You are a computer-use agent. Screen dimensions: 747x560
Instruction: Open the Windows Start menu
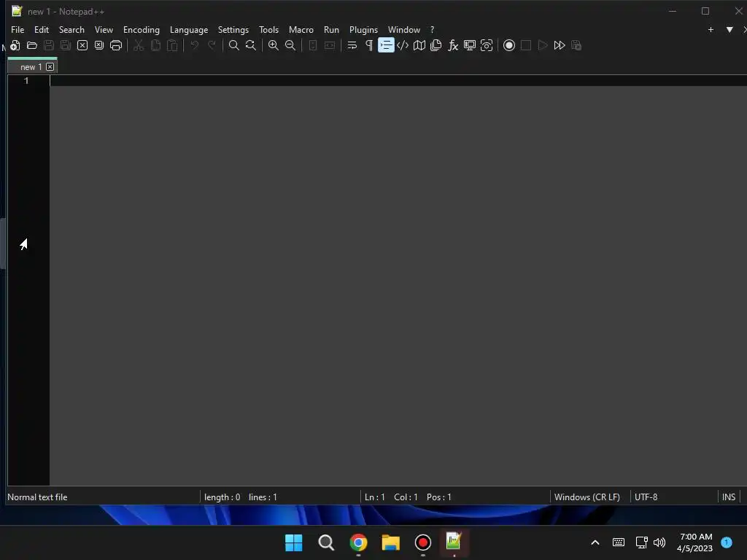point(293,542)
